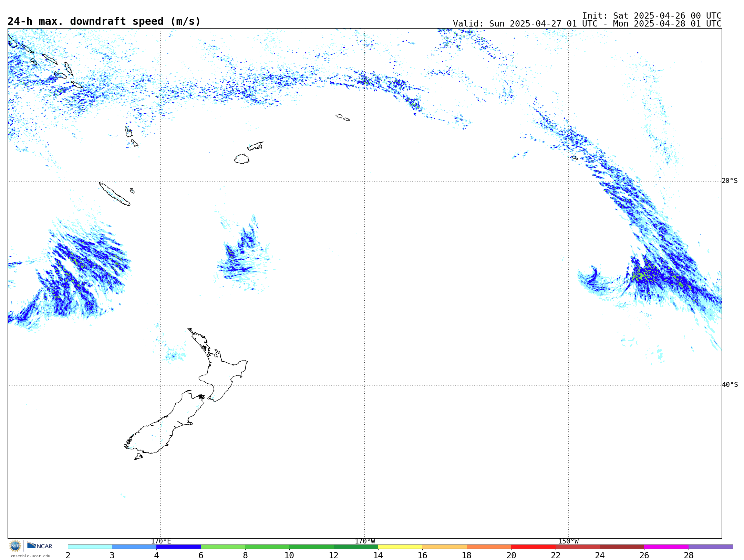Viewport: 744px width, 560px height.
Task: Click the Tahiti island outline near 150°W
Action: [575, 157]
